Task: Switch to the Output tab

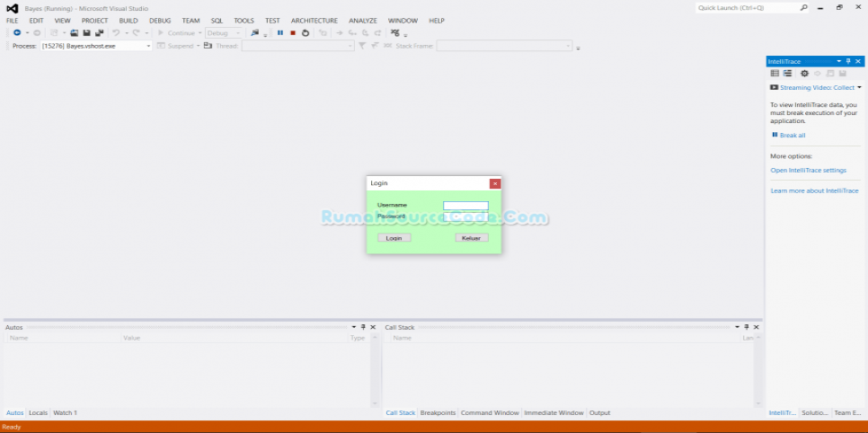Action: click(x=599, y=412)
